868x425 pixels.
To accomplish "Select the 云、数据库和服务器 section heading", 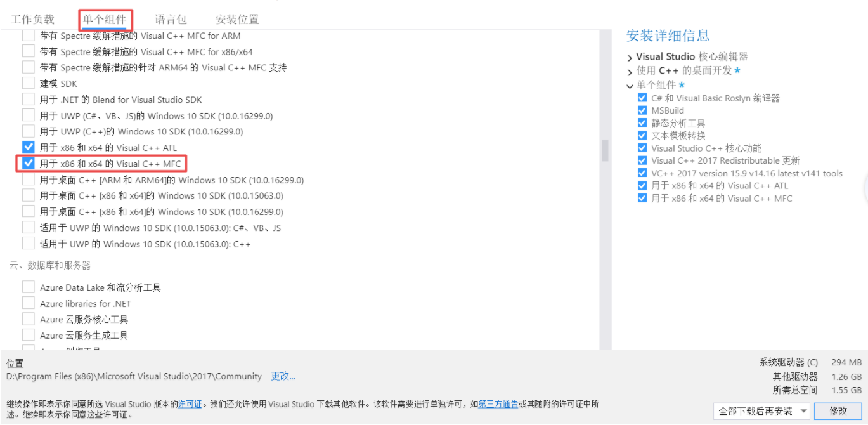I will (x=50, y=265).
